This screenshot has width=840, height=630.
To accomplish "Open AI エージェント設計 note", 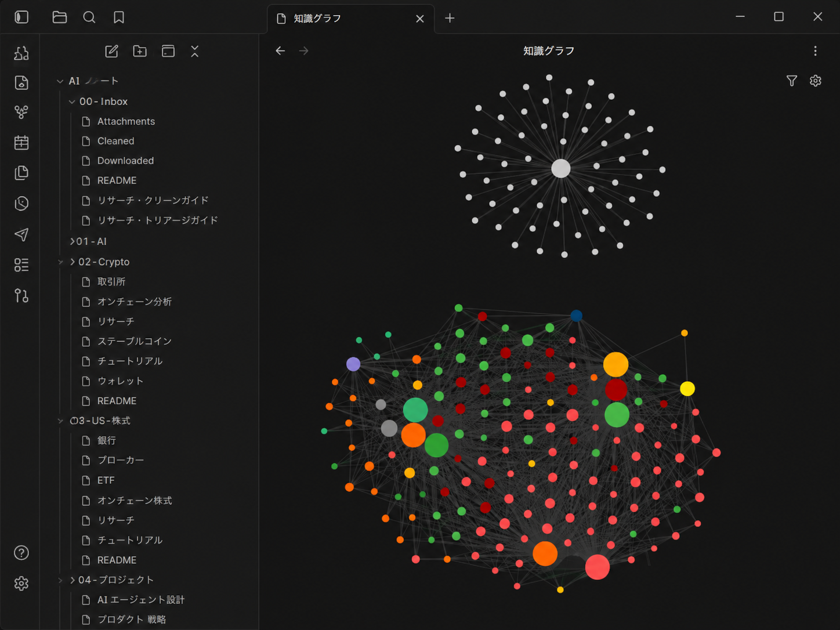I will click(133, 600).
